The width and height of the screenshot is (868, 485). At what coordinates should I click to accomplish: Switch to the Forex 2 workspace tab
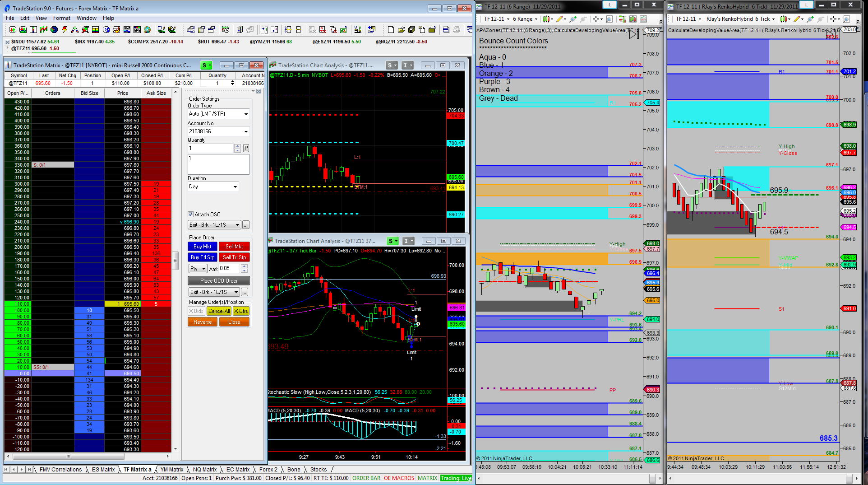tap(268, 470)
